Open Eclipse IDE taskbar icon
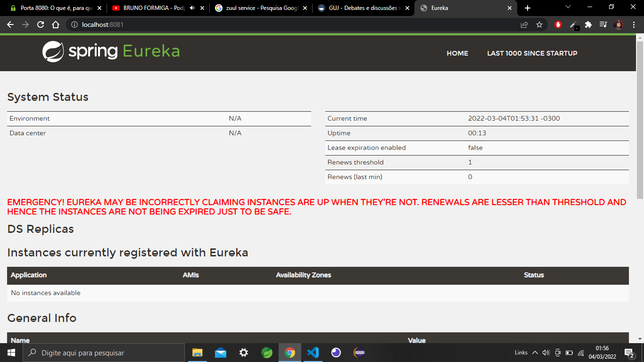The image size is (644, 362). (359, 353)
